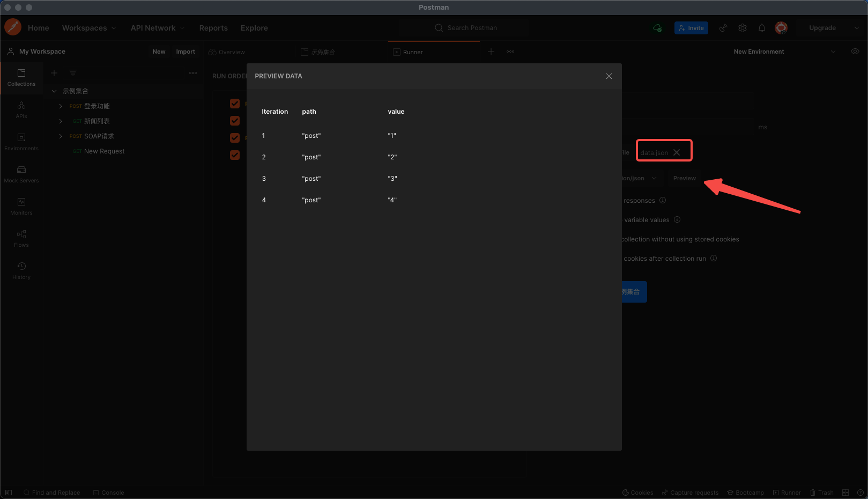Open the Upgrade dropdown arrow
Image resolution: width=868 pixels, height=499 pixels.
[x=856, y=28]
